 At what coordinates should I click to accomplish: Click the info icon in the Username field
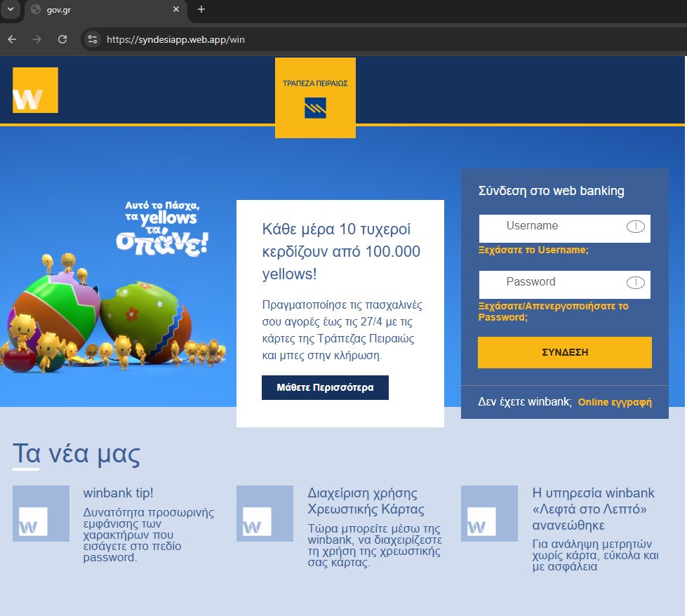tap(635, 227)
